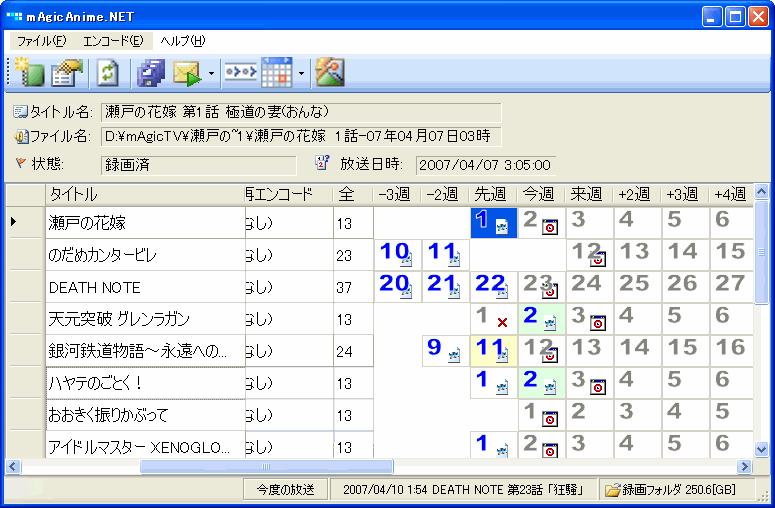Click the タイトル名 text field
775x508 pixels.
tap(301, 112)
